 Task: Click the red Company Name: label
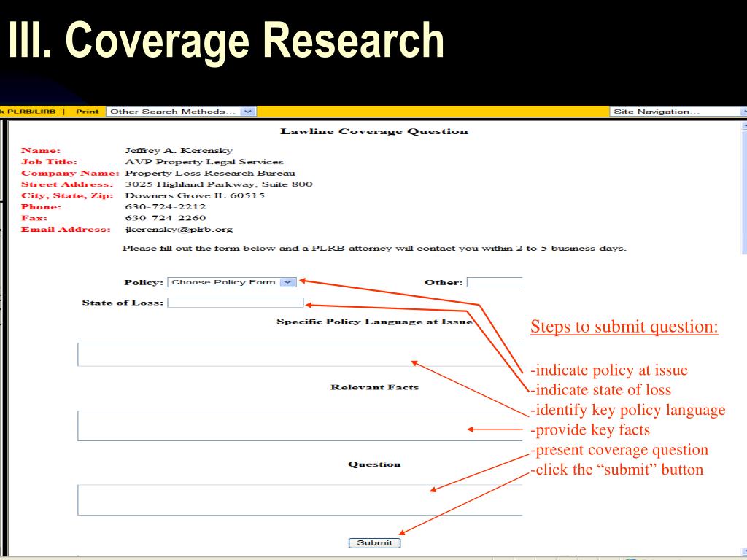click(70, 173)
